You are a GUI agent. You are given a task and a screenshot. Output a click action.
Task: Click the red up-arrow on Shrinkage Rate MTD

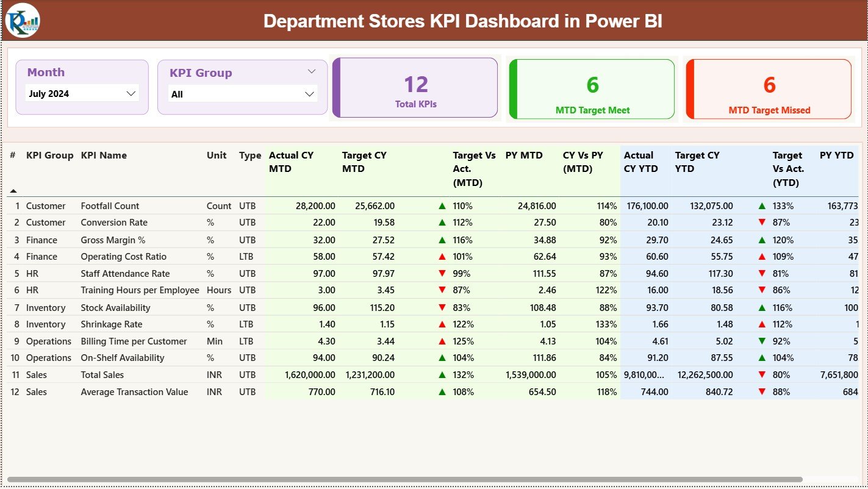443,324
